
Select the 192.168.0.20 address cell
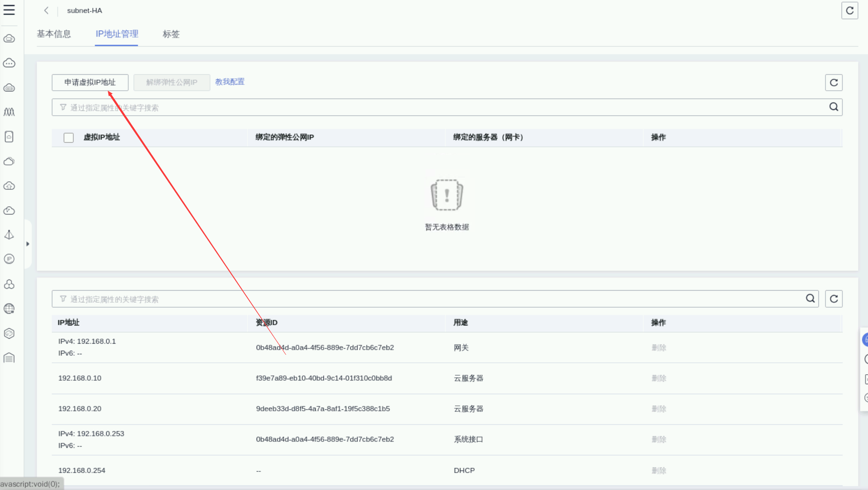80,409
